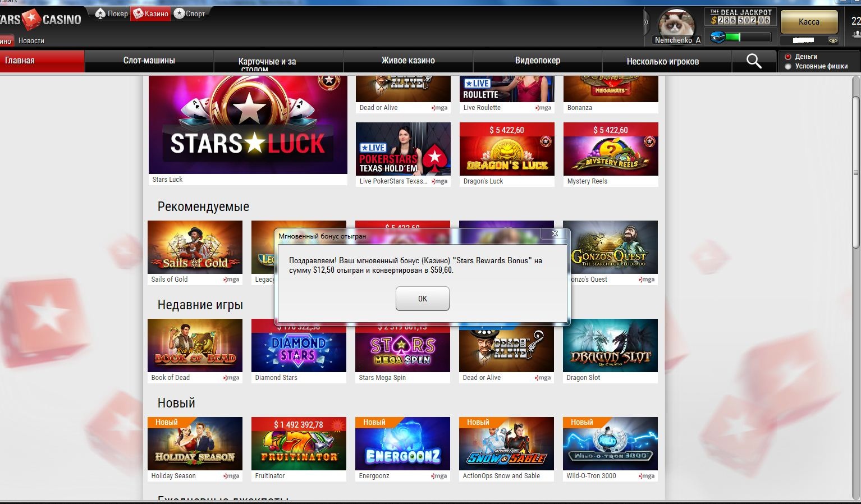Click the Недавние игры section heading

point(200,305)
